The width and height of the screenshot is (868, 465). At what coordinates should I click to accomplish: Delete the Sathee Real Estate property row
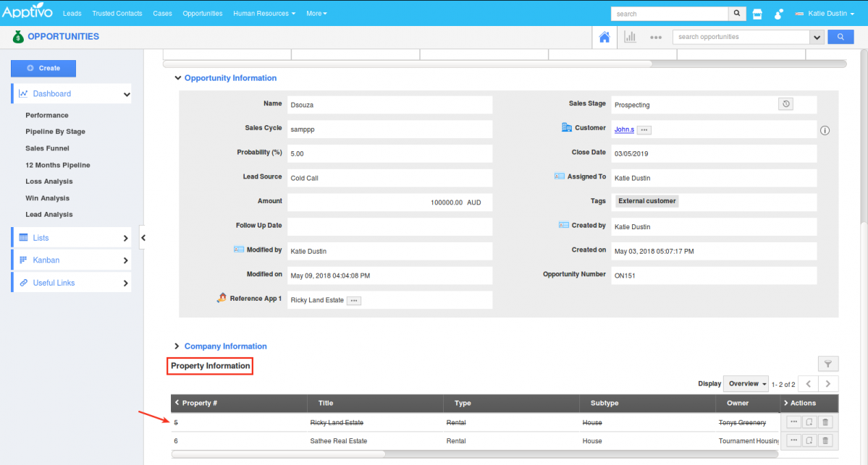tap(826, 440)
